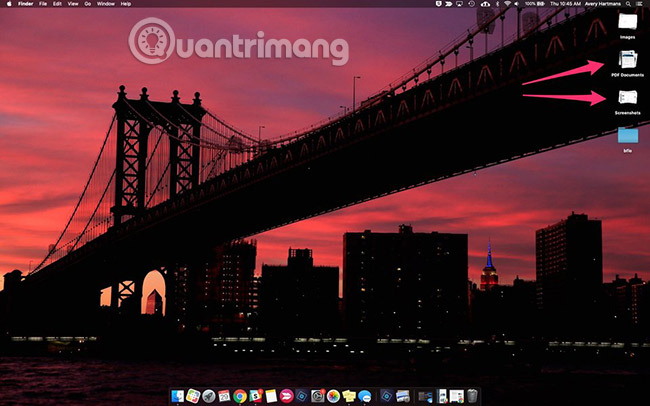650x406 pixels.
Task: Open Messages from the Dock
Action: tap(364, 396)
